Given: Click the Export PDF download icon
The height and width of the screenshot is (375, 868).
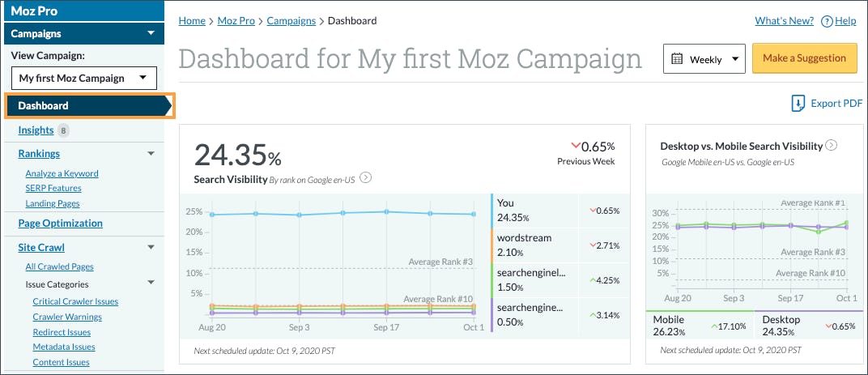Looking at the screenshot, I should coord(798,104).
